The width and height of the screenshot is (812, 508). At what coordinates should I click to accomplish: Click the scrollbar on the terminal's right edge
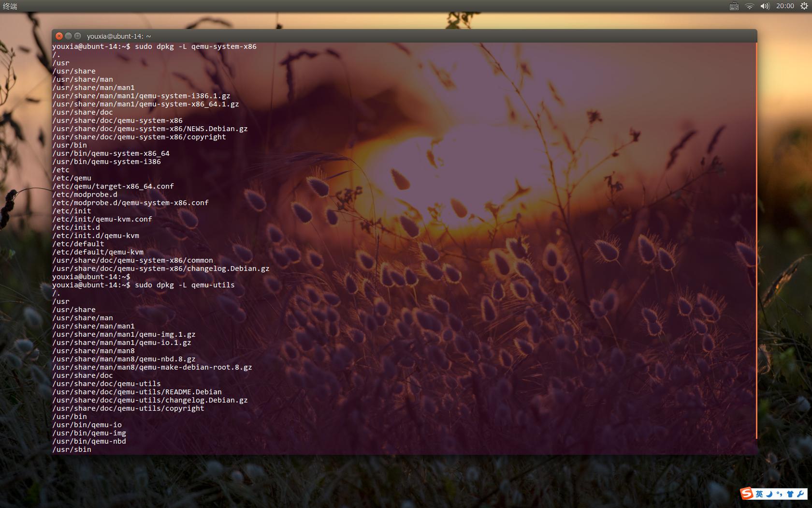point(755,242)
